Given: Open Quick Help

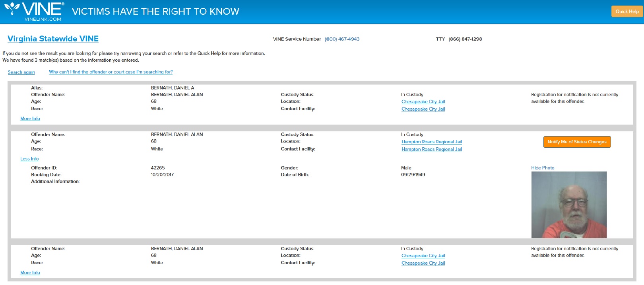Looking at the screenshot, I should click(627, 12).
